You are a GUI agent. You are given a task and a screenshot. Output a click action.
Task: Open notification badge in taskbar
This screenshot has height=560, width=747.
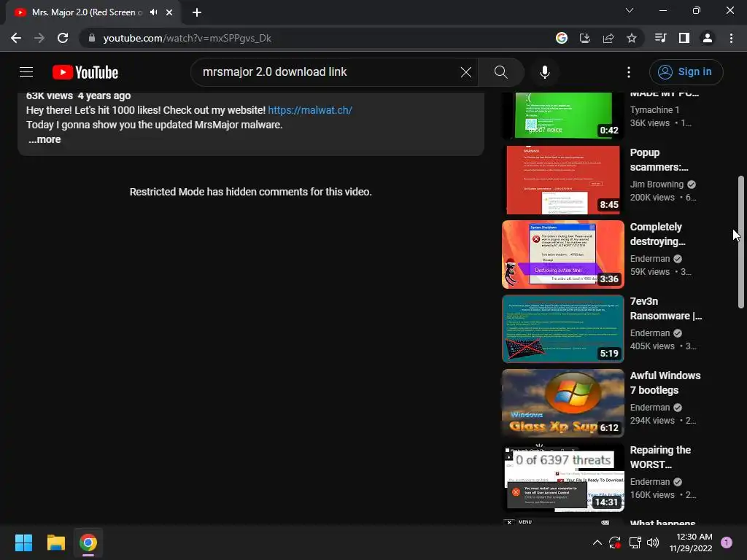pos(726,542)
